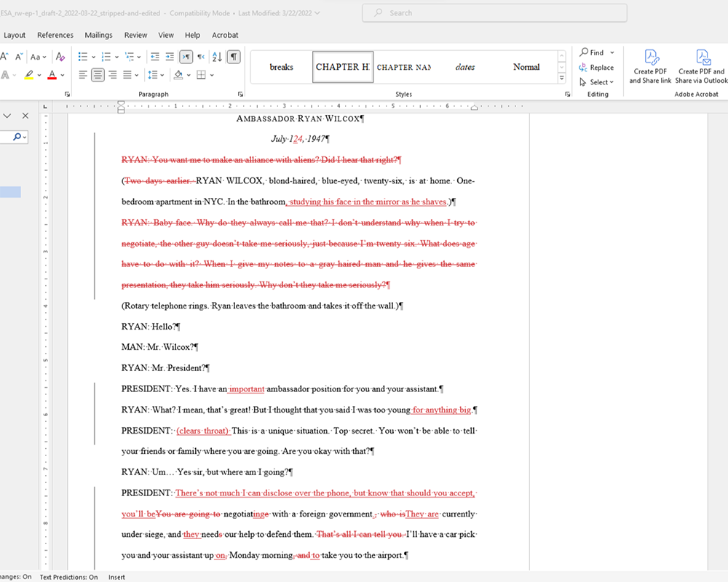Image resolution: width=728 pixels, height=582 pixels.
Task: Apply yellow text highlight color
Action: 29,75
